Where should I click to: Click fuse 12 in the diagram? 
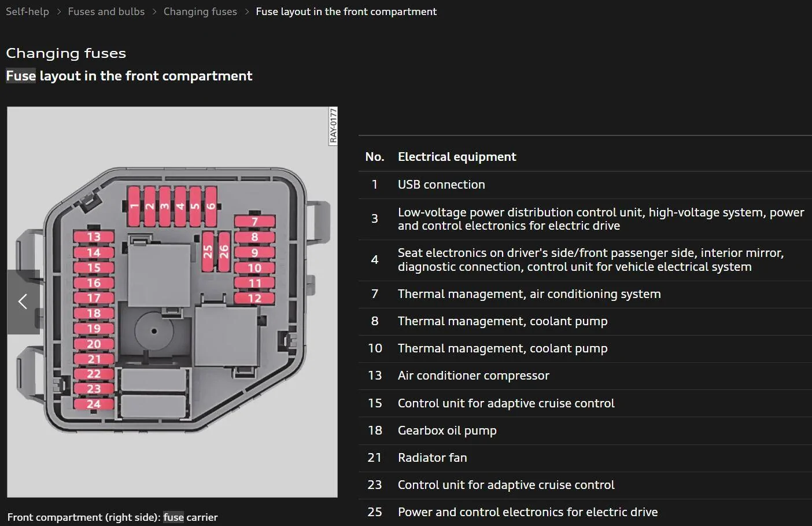(254, 298)
